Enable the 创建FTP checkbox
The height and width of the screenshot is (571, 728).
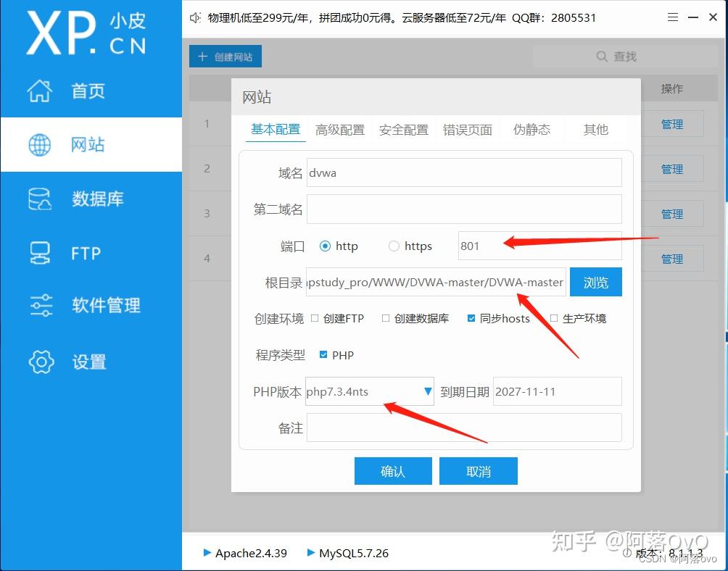[314, 318]
